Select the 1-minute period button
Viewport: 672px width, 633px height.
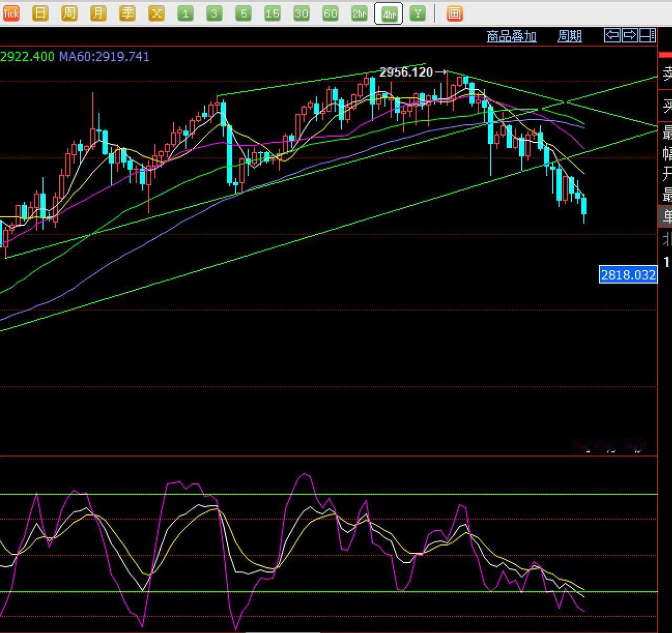point(185,14)
